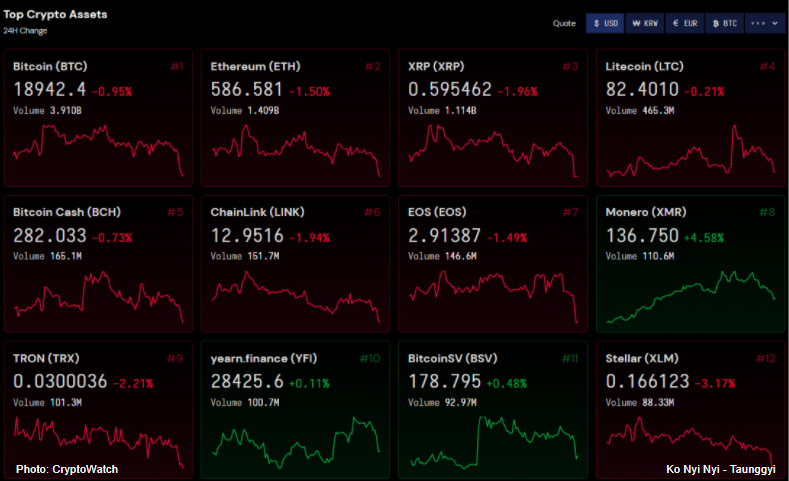789x481 pixels.
Task: Click the Monero price 136.750
Action: [642, 235]
